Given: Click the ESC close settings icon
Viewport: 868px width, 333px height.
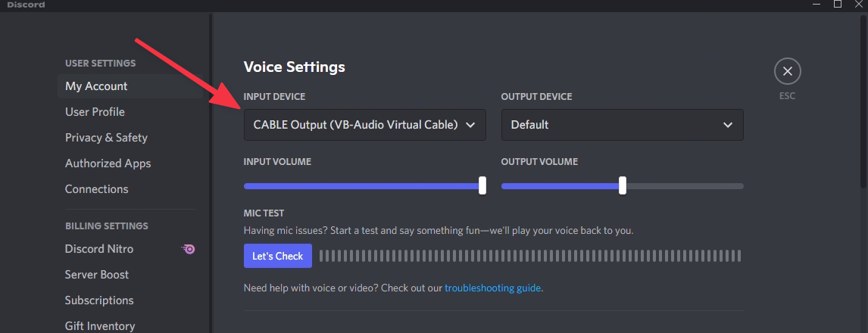Looking at the screenshot, I should pyautogui.click(x=787, y=72).
